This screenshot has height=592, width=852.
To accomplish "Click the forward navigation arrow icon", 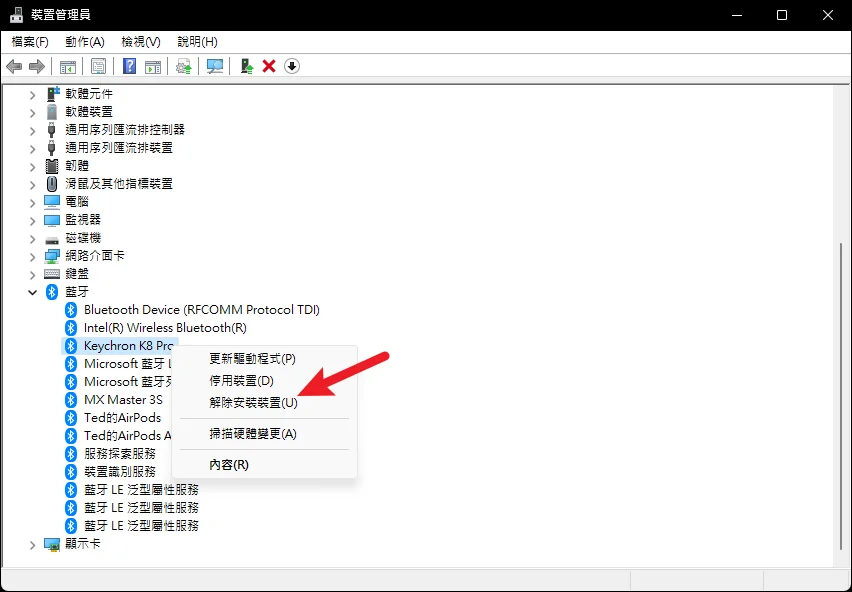I will 36,66.
